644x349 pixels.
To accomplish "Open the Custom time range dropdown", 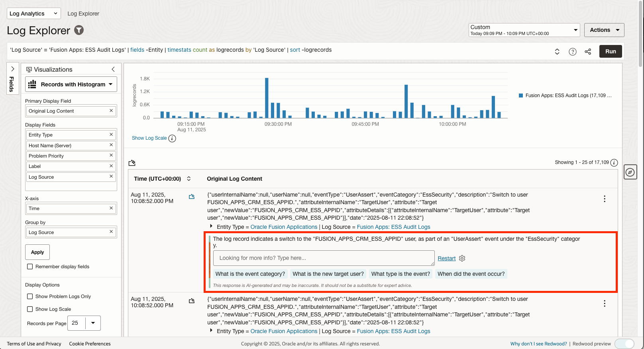I will 524,30.
